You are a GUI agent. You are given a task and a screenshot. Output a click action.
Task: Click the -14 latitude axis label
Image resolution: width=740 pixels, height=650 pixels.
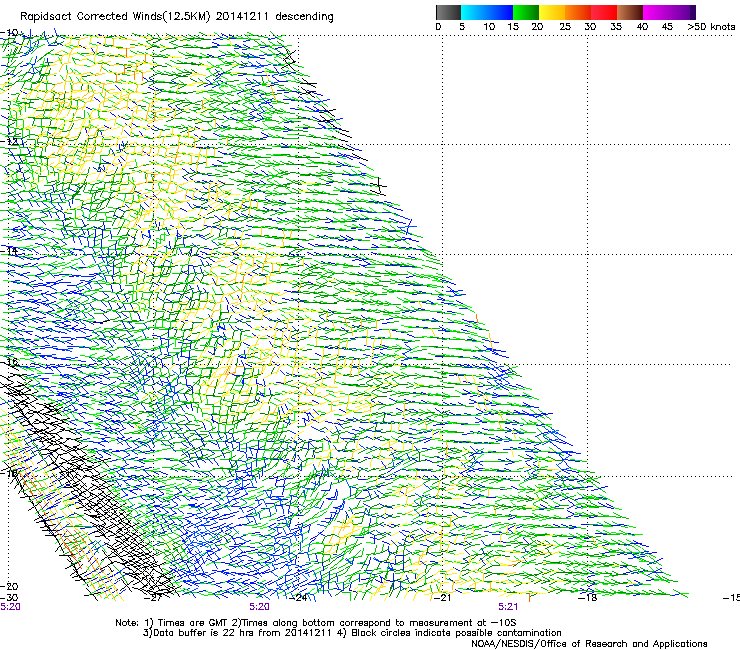(9, 252)
